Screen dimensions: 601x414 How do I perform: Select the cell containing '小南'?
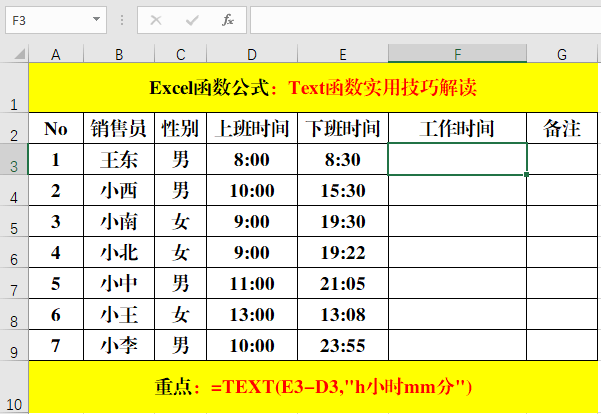point(119,221)
